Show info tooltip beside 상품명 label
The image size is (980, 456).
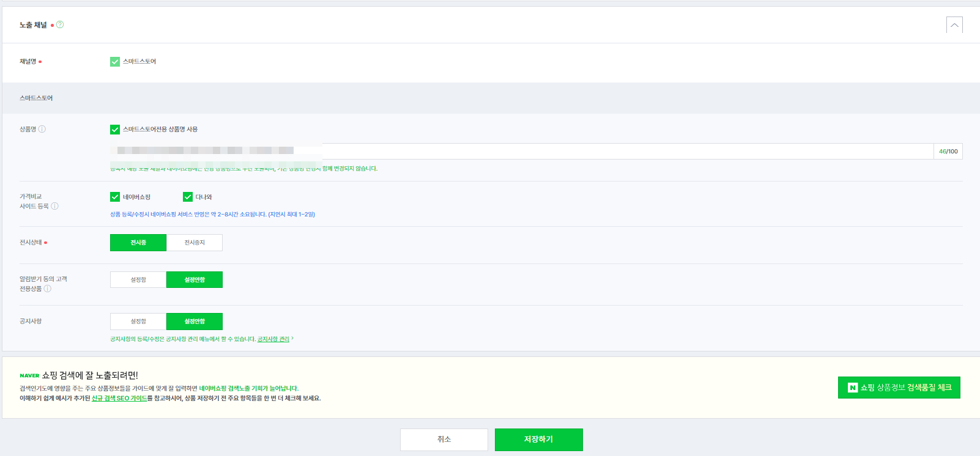point(42,129)
